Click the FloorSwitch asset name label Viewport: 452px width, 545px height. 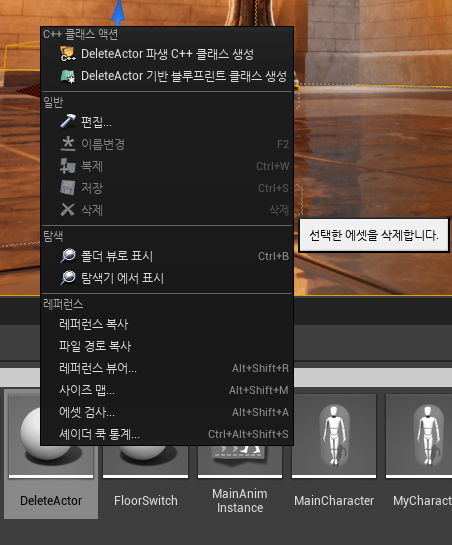pos(146,501)
